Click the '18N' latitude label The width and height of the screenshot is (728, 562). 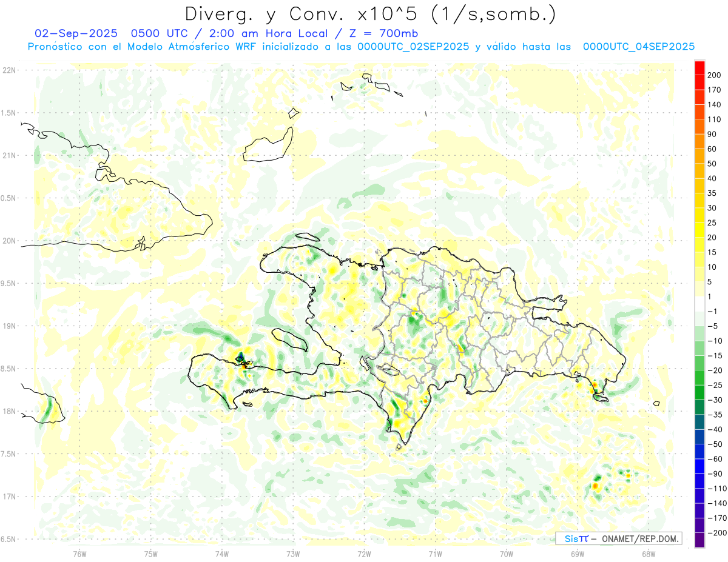point(9,411)
